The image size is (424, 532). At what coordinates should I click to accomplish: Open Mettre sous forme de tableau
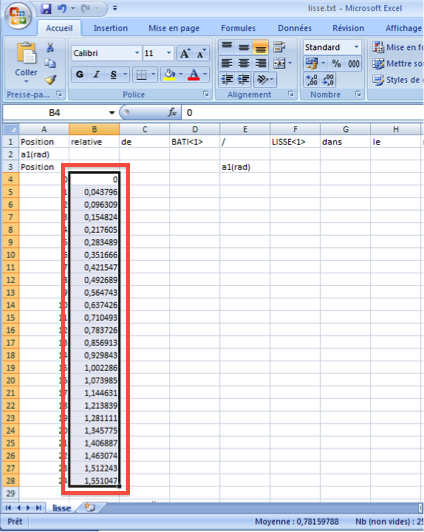397,63
